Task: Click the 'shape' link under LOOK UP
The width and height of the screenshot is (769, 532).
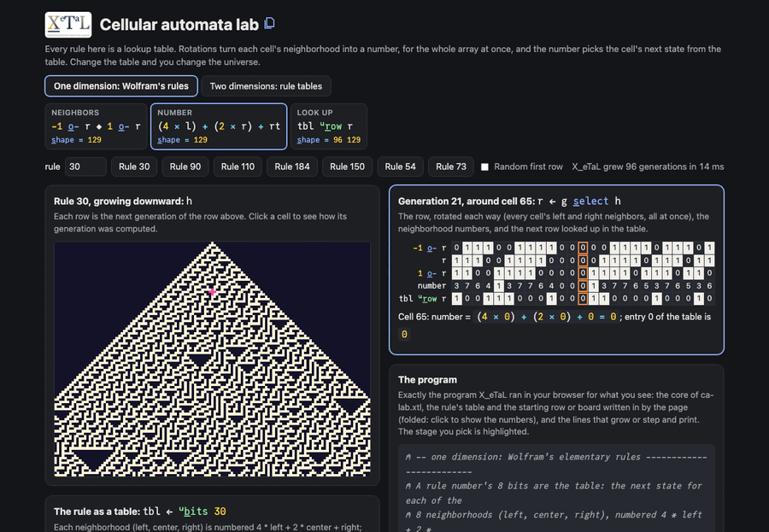Action: click(x=308, y=140)
